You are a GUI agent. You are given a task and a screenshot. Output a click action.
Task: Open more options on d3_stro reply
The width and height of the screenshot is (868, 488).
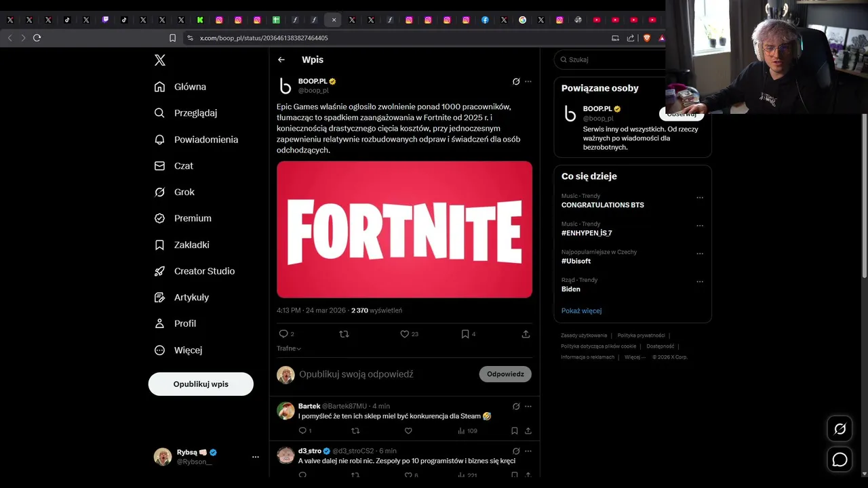coord(528,451)
